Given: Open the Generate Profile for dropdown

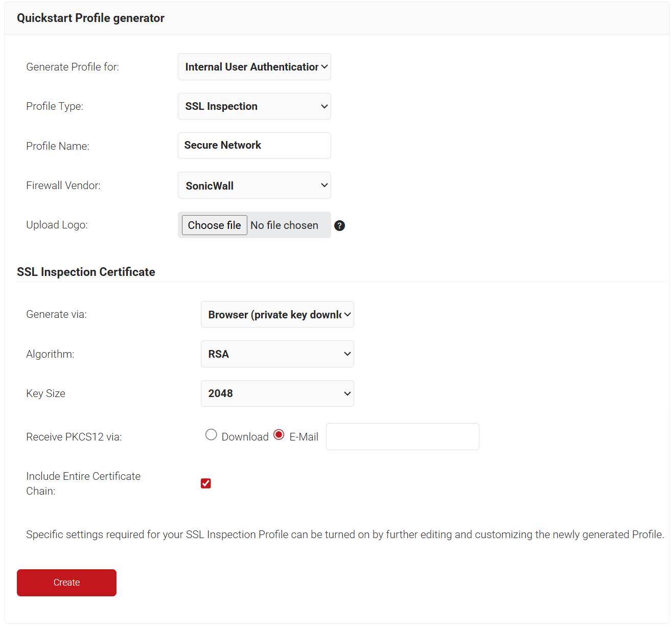Looking at the screenshot, I should (x=254, y=67).
